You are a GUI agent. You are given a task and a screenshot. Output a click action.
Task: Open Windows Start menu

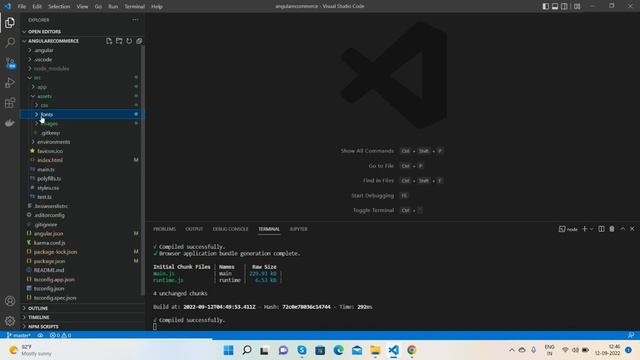229,350
